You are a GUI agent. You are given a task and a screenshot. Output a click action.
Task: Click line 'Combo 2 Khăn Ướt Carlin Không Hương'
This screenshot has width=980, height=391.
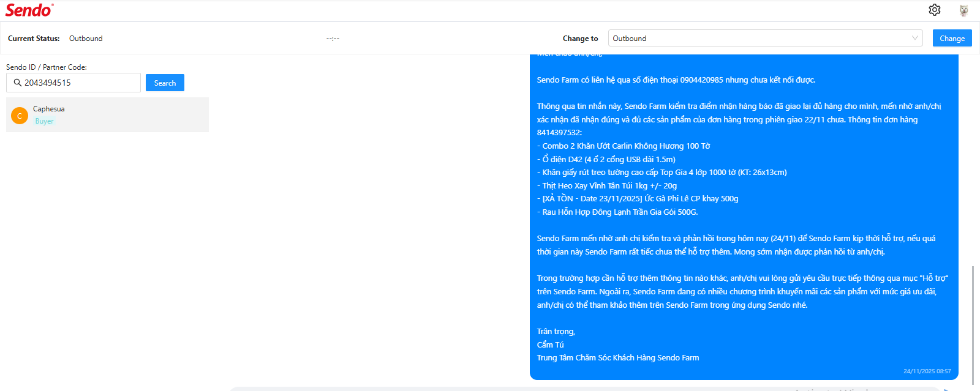tap(624, 146)
